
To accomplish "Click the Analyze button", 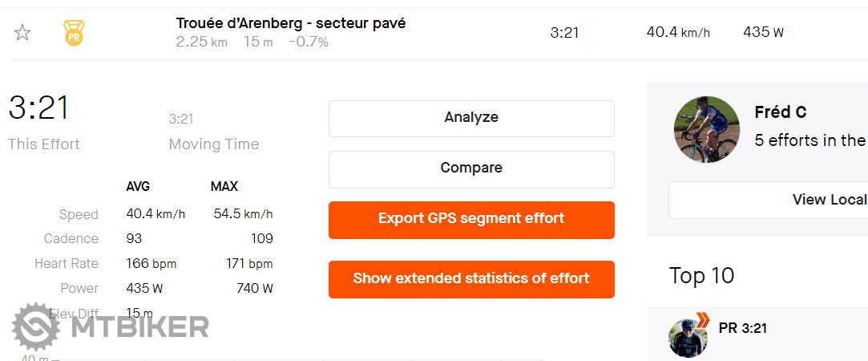I will click(x=471, y=118).
